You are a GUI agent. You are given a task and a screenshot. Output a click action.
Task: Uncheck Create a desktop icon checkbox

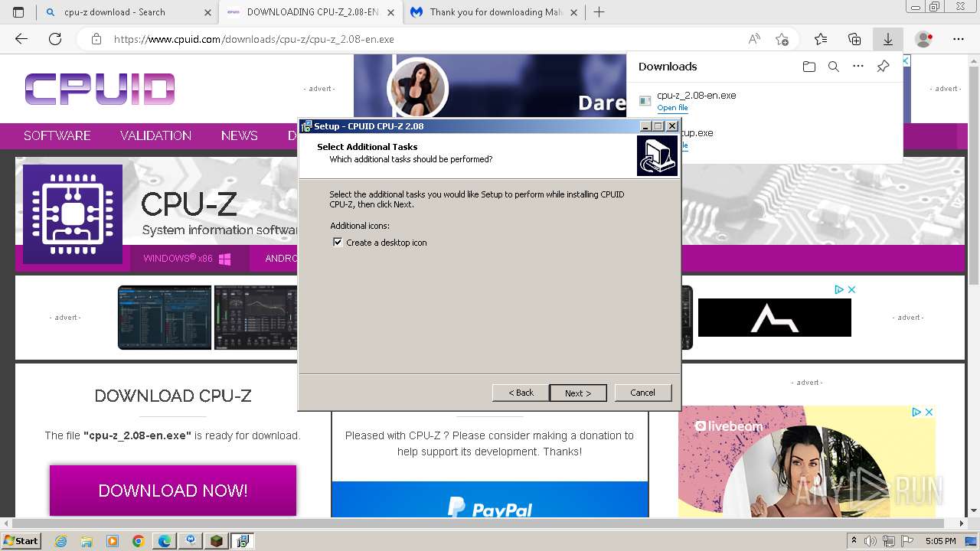(x=338, y=243)
